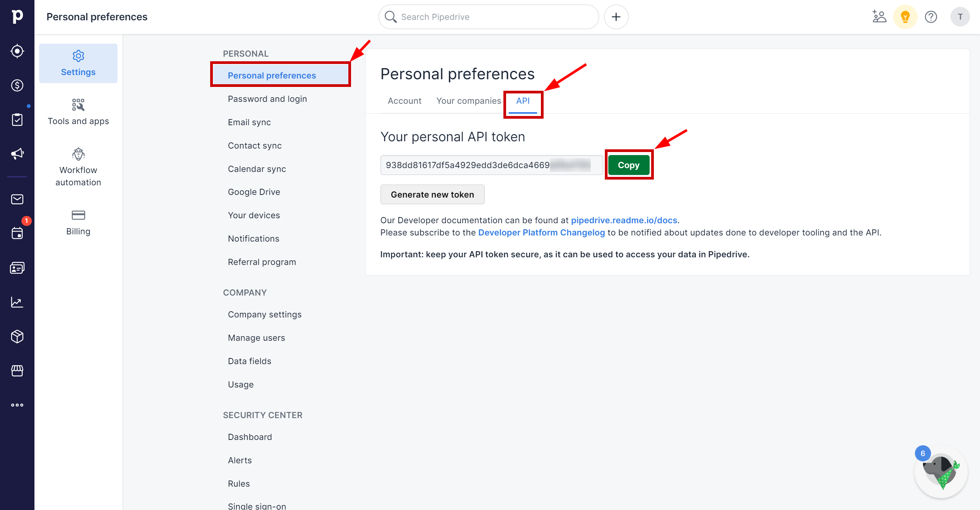
Task: Select Referral program menu item
Action: (x=262, y=262)
